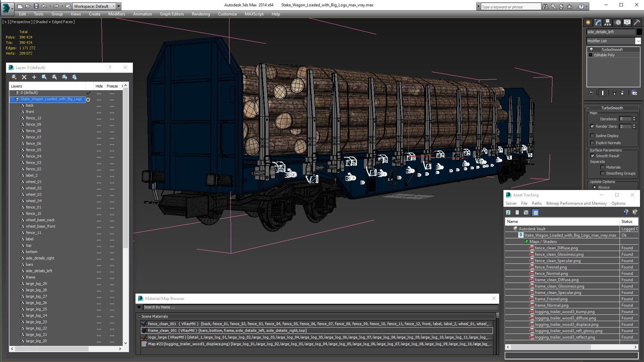Click Shaded + Edged Faces viewport label
Screen dimensions: 644x362
[54, 22]
